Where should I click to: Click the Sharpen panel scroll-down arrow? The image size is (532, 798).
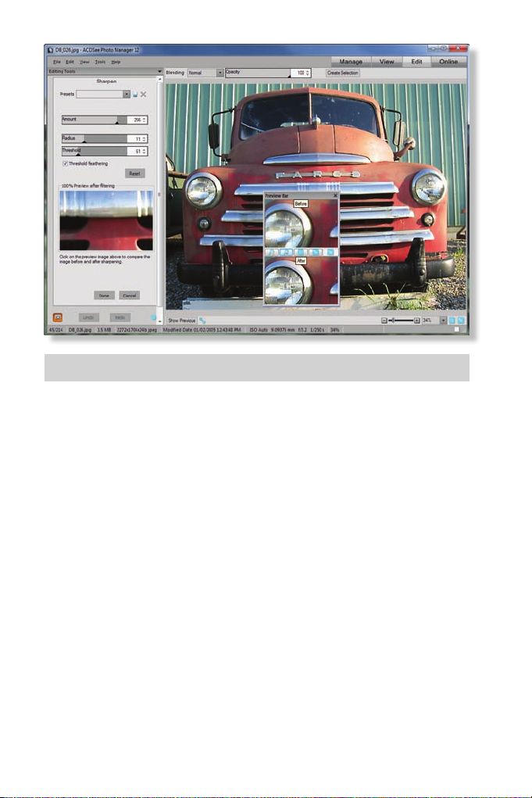(160, 322)
